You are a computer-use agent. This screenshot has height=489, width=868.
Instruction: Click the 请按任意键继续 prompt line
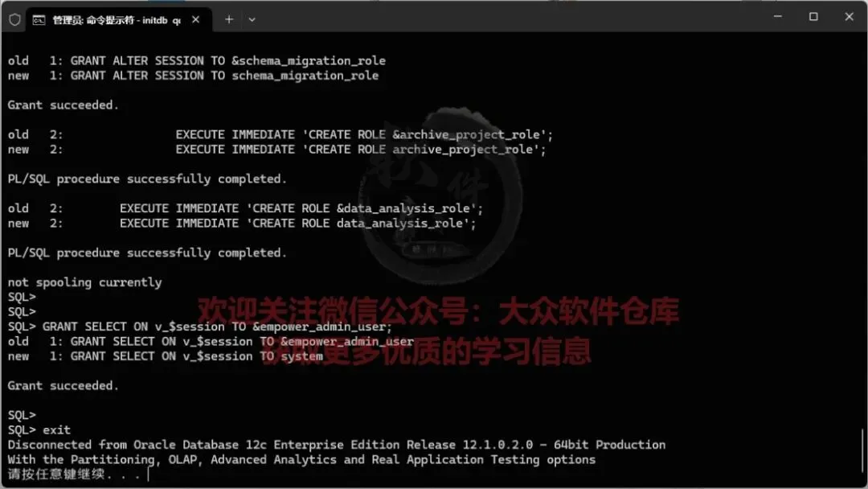[74, 475]
